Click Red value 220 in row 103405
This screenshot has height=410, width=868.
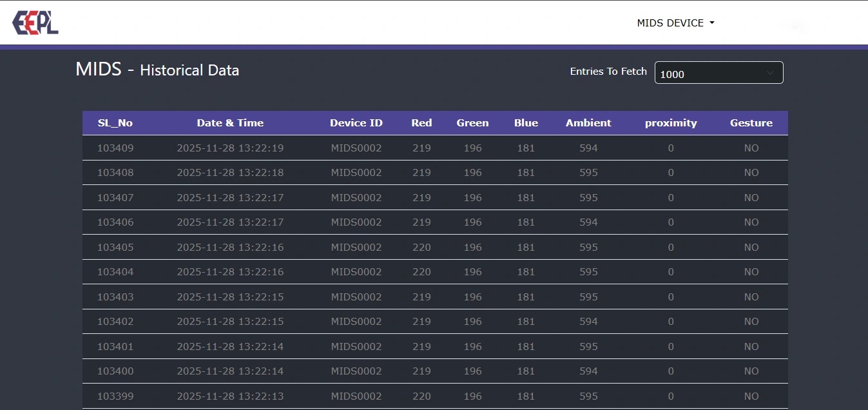(x=421, y=248)
